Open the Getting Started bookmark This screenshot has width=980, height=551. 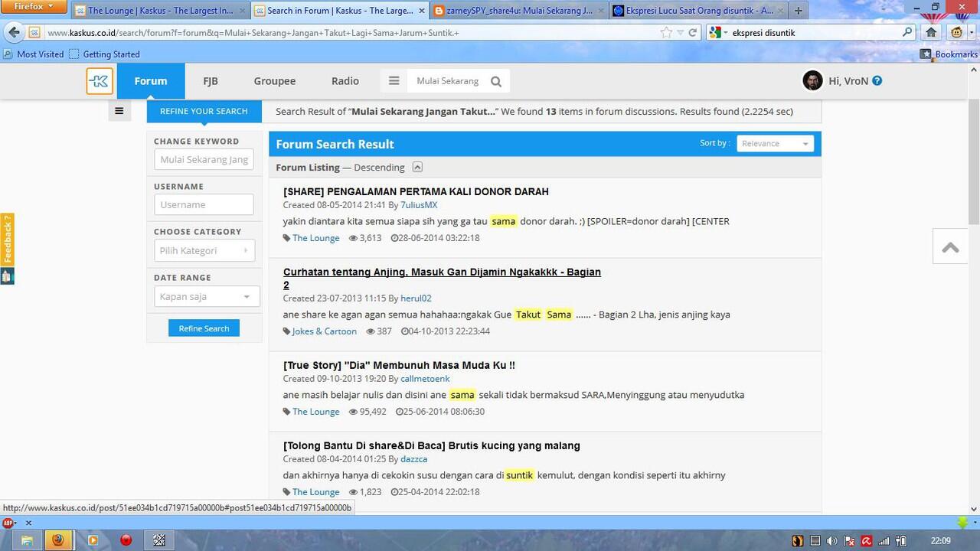104,54
